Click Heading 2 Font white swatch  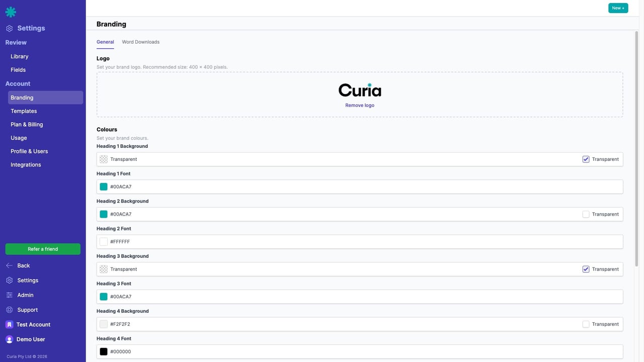tap(104, 242)
